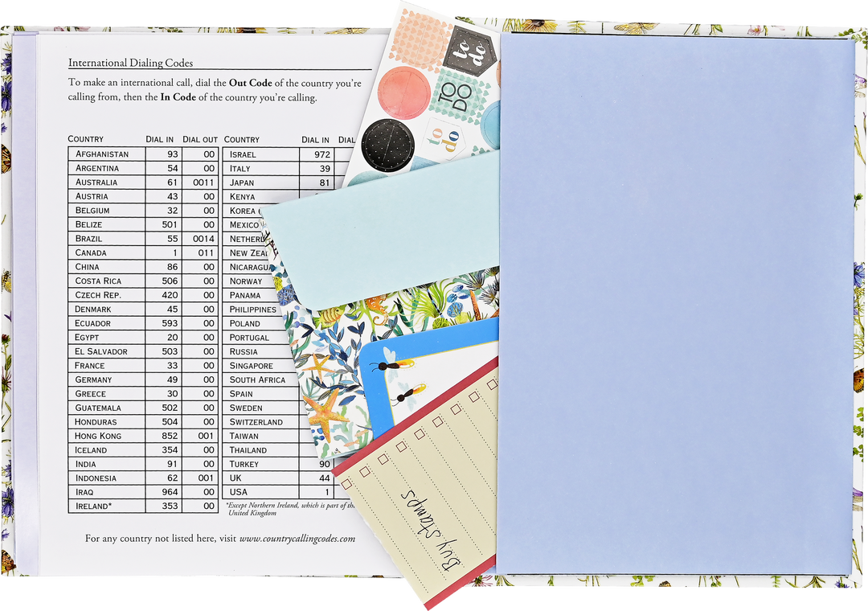Click the "Country" header above Afghanistan
The height and width of the screenshot is (611, 868).
coord(86,139)
